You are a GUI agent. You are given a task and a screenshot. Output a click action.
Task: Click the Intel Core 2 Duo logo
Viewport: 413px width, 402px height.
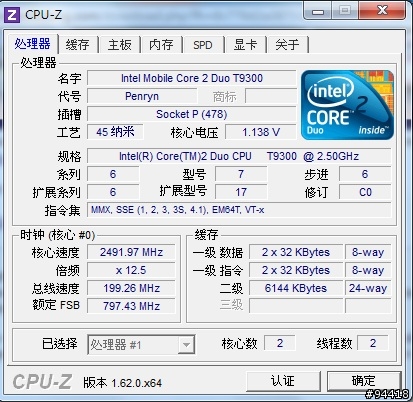click(347, 104)
